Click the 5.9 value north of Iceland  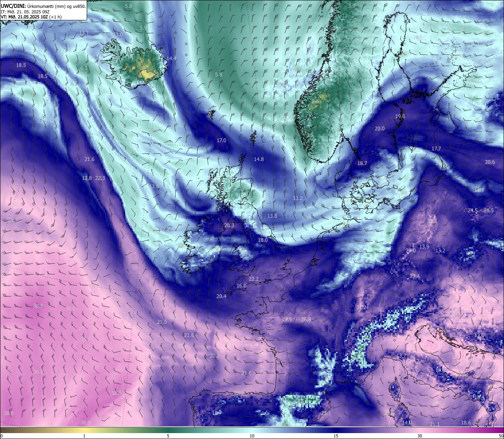143,28
